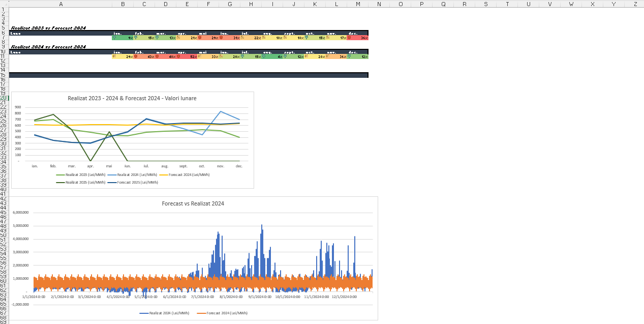
Task: Click the 'Realizat 2023 vs Forecast 2024' heading cell
Action: click(49, 28)
